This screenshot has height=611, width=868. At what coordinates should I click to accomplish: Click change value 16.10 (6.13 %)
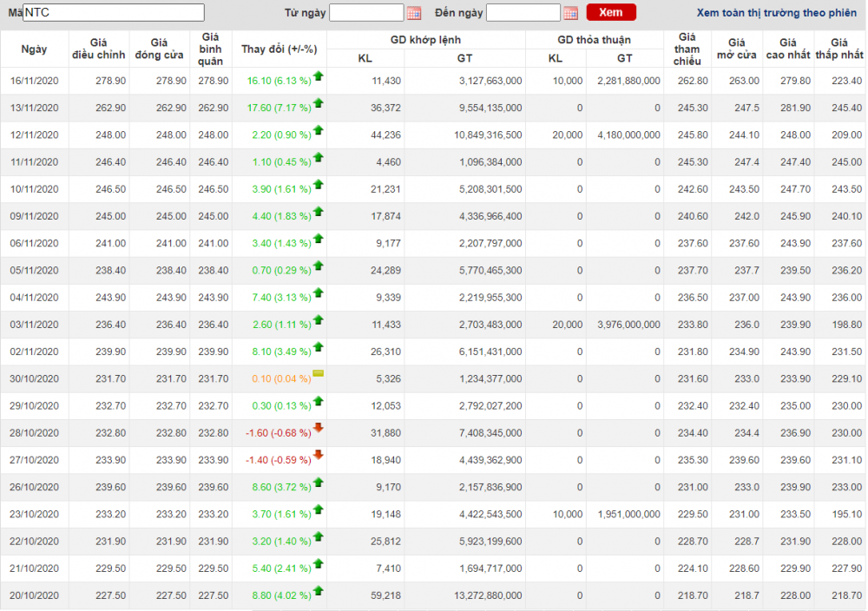pos(279,81)
